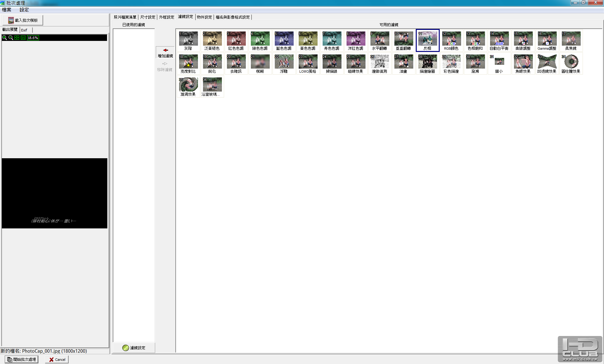Click the 18.6% zoom percentage box

(33, 38)
